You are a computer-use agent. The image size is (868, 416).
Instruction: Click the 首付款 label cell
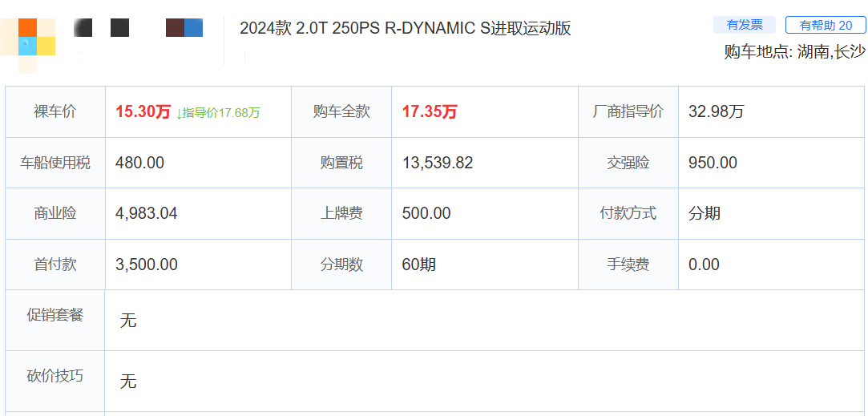point(55,265)
